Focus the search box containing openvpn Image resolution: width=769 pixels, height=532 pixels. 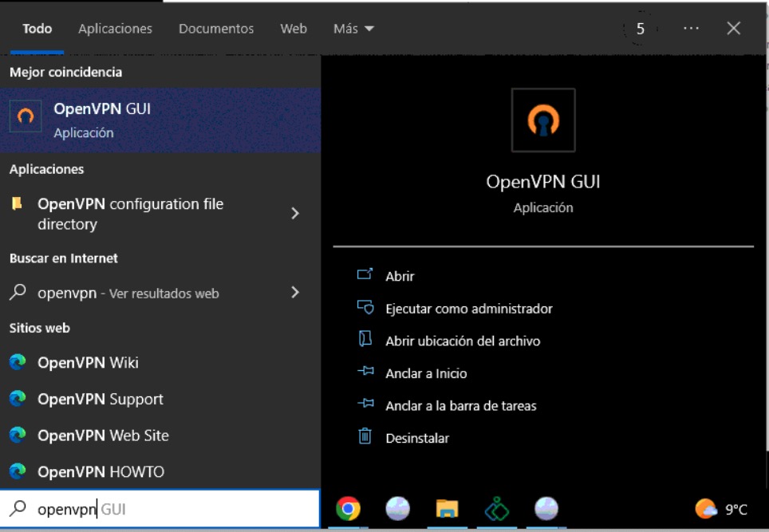coord(160,509)
